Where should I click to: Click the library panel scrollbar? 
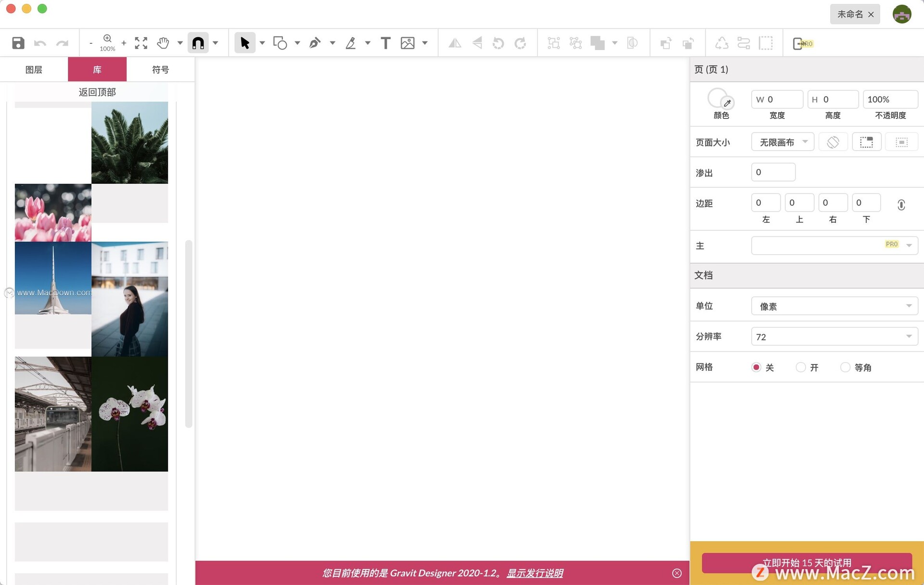189,334
